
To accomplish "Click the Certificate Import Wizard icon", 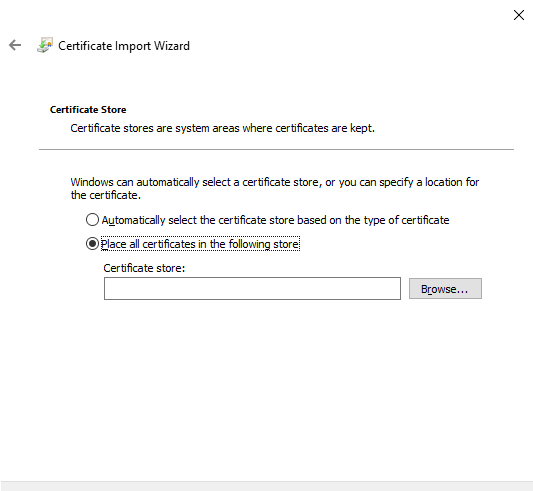I will tap(45, 45).
